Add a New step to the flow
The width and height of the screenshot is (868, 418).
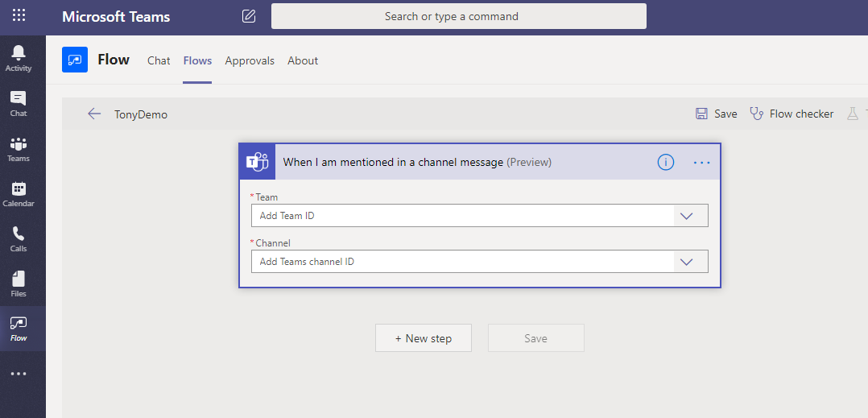[x=424, y=338]
